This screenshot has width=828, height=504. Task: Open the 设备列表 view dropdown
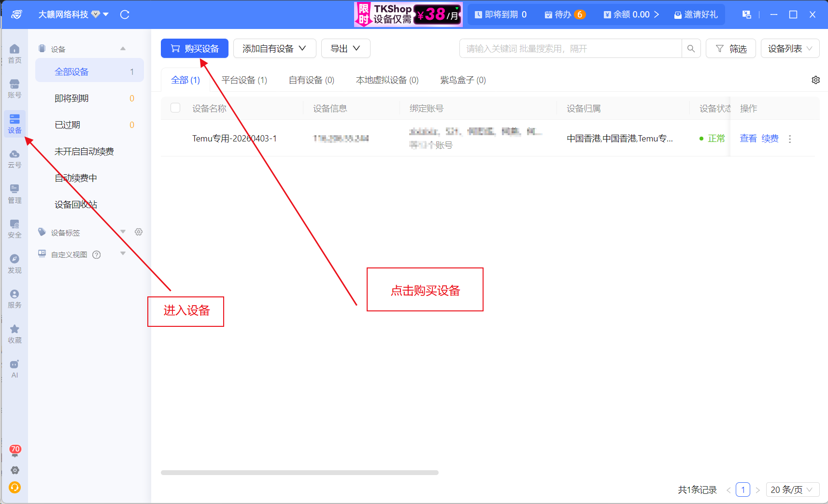790,48
